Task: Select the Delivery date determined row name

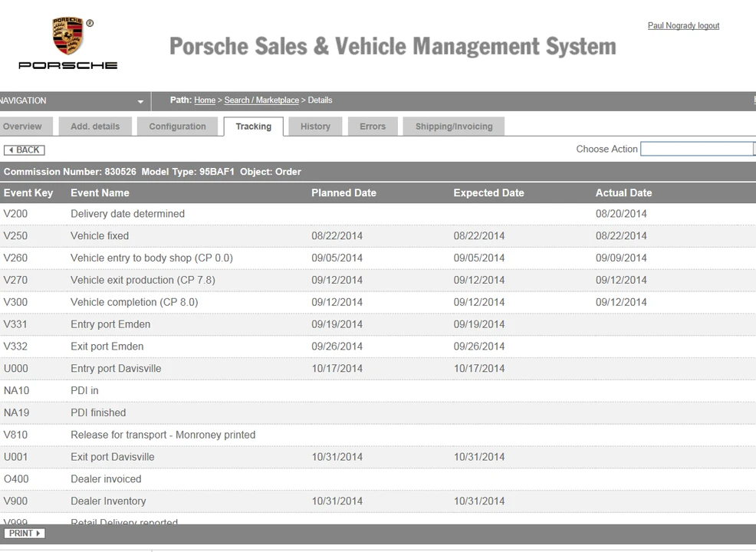Action: pos(128,214)
